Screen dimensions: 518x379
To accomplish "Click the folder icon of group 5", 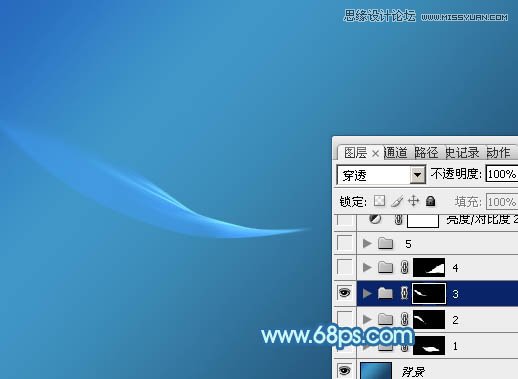I will [x=386, y=243].
